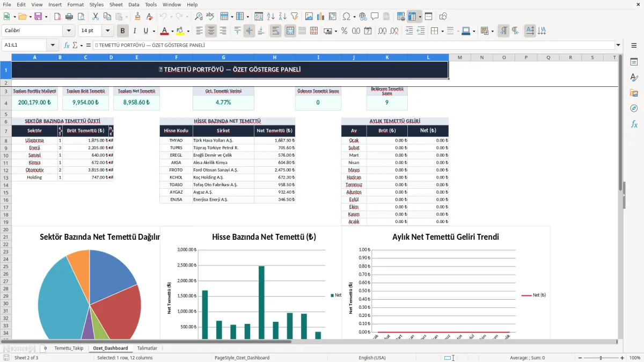This screenshot has height=362, width=644.
Task: Insert special character Omega icon
Action: 346,17
